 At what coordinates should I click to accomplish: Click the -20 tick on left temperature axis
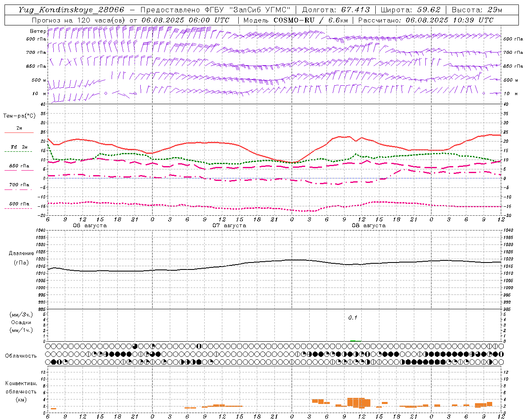(42, 215)
